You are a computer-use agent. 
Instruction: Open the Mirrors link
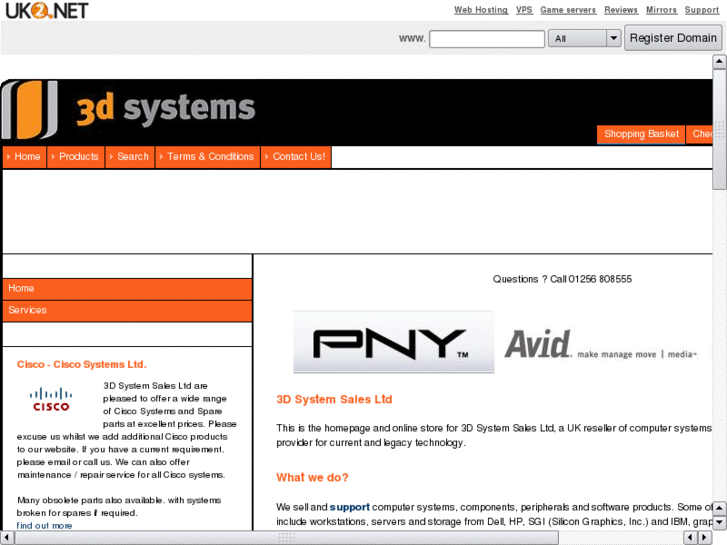(x=661, y=10)
